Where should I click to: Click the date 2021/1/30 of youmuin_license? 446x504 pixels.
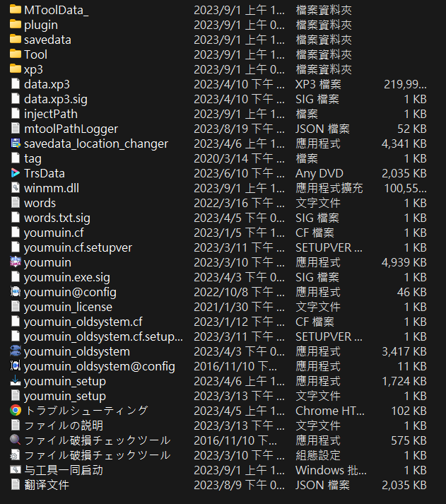[239, 307]
